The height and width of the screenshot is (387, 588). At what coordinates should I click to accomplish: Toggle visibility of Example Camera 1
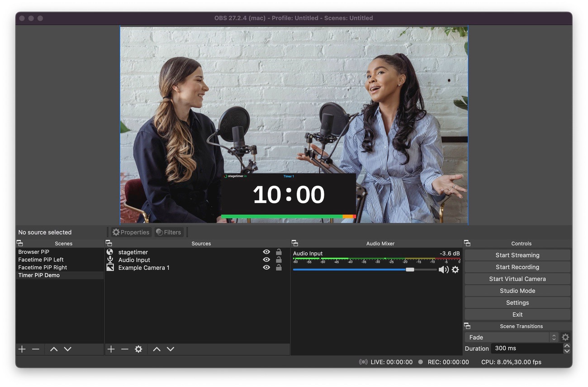click(266, 268)
